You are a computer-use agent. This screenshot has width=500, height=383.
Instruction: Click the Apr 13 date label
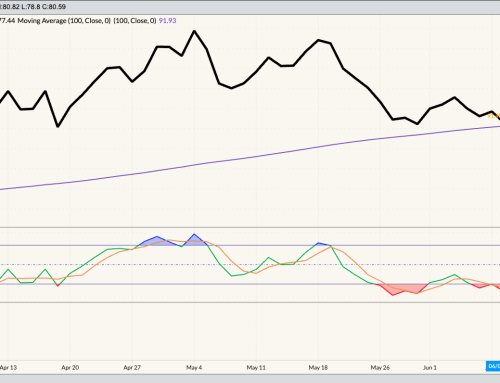pyautogui.click(x=8, y=367)
